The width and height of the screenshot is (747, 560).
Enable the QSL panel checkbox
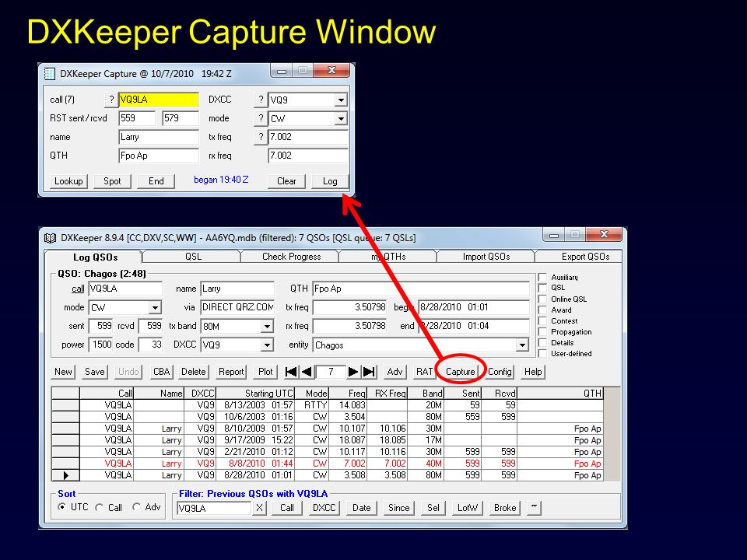[x=542, y=288]
